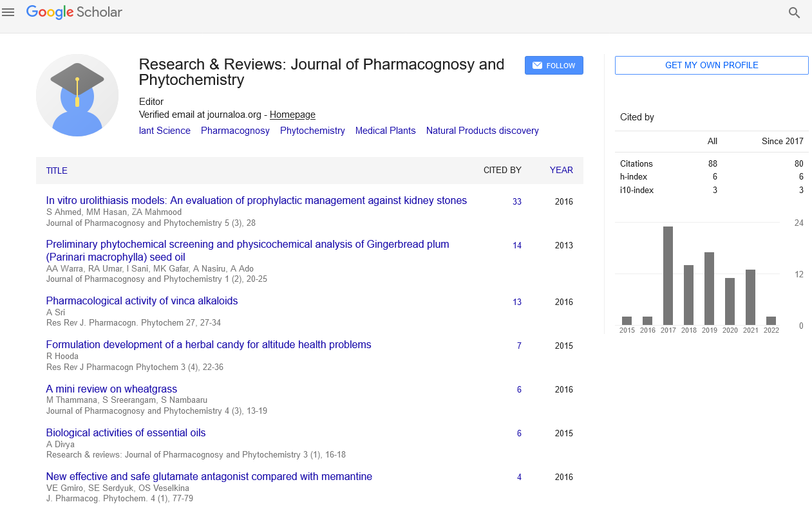
Task: Click the 2017 bar in citations chart
Action: coord(668,275)
